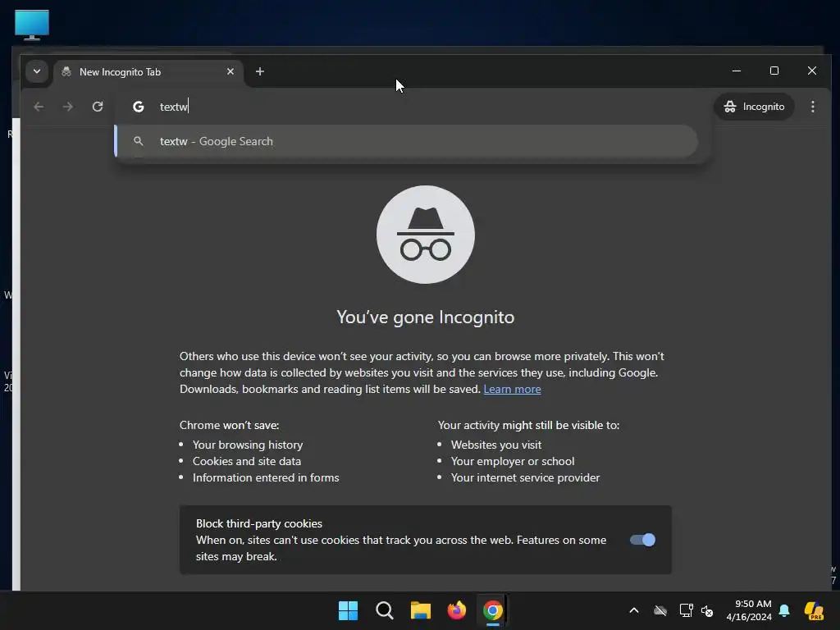This screenshot has width=840, height=630.
Task: Go back with the back arrow
Action: pos(39,107)
